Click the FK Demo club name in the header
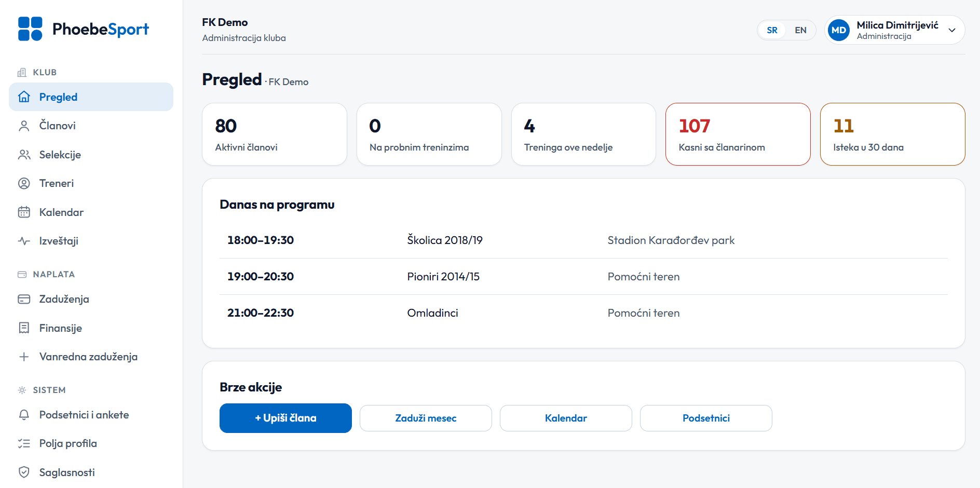980x488 pixels. [225, 22]
